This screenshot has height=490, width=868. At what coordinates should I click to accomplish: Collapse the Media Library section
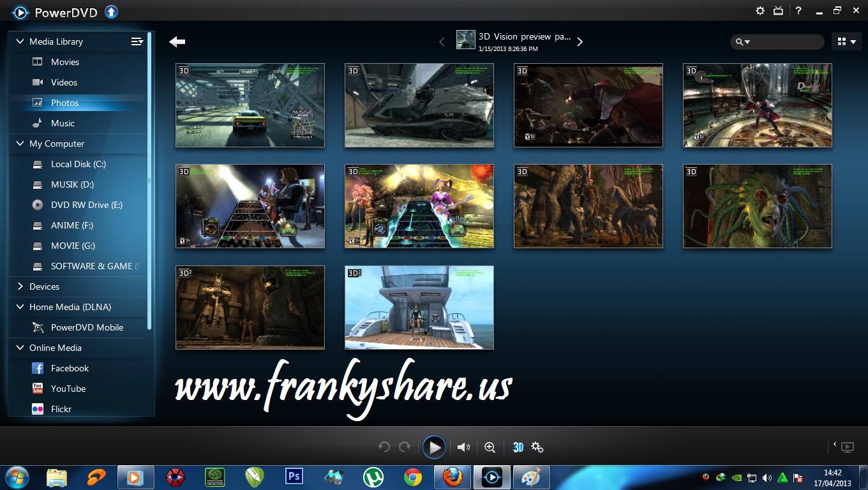[20, 41]
